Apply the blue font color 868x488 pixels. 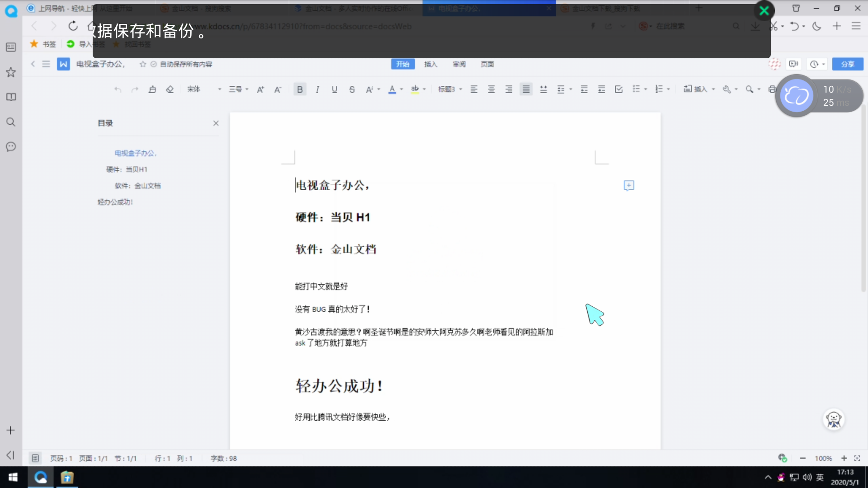(x=392, y=89)
